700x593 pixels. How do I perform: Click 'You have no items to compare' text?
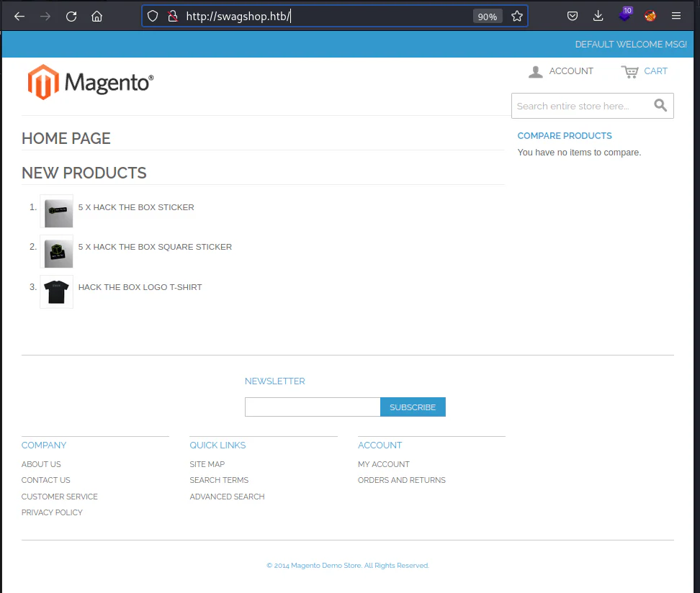579,153
